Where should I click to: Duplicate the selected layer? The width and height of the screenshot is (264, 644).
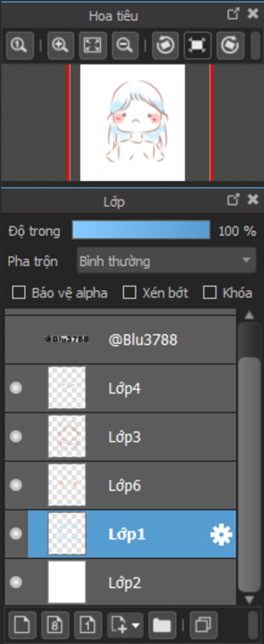(x=203, y=625)
